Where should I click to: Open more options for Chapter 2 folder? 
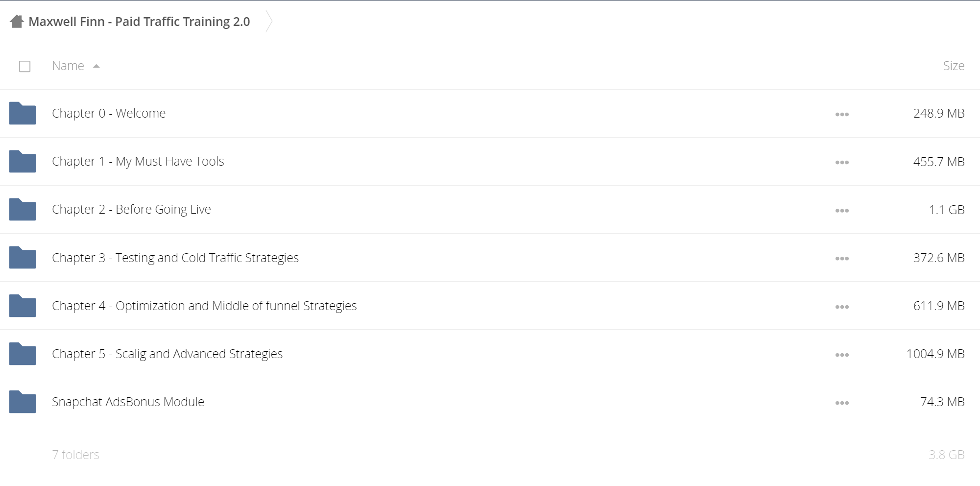pos(842,210)
